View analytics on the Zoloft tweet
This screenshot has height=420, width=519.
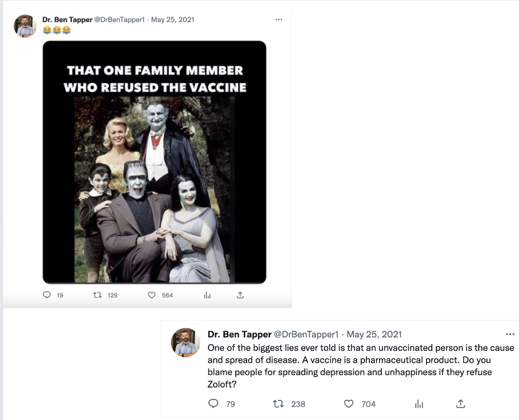point(420,405)
